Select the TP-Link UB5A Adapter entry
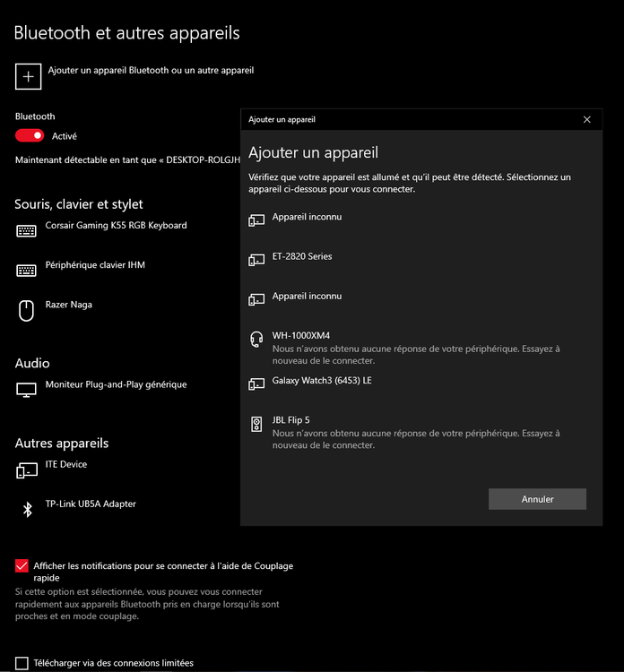Screen dimensions: 624x672 tap(91, 504)
